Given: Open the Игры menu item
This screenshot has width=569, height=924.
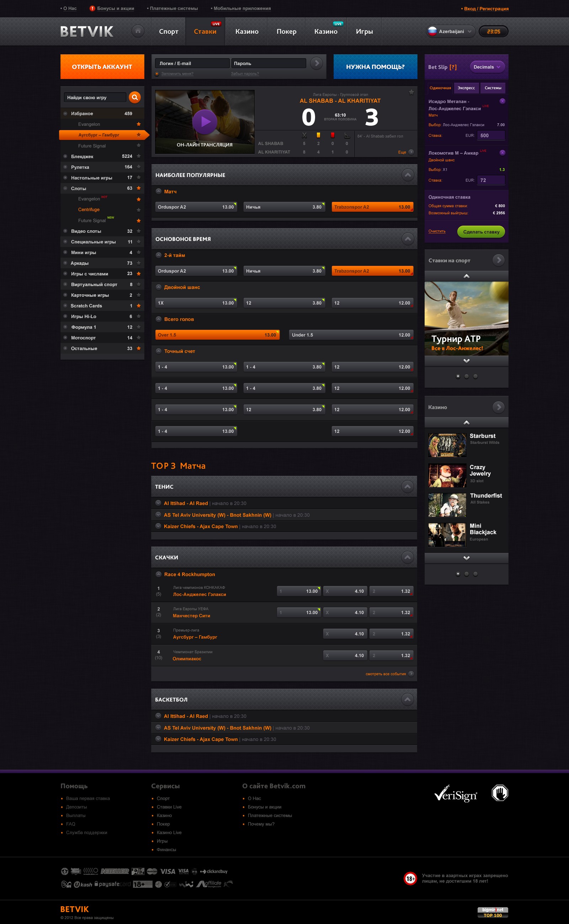Looking at the screenshot, I should [x=364, y=32].
